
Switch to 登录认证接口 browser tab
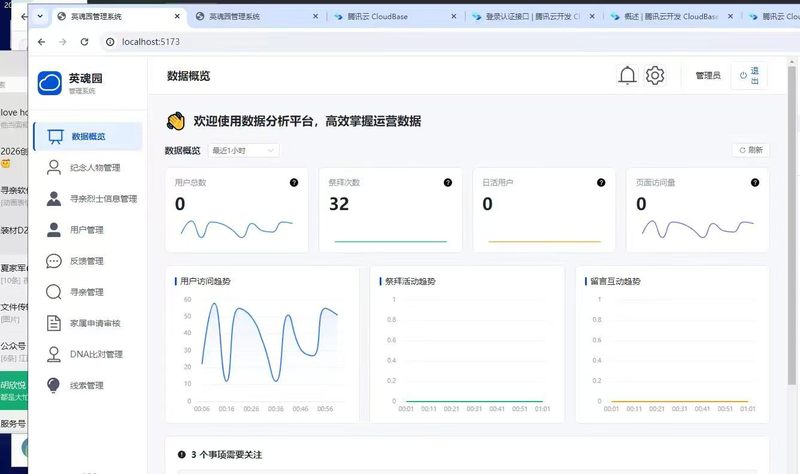(533, 16)
